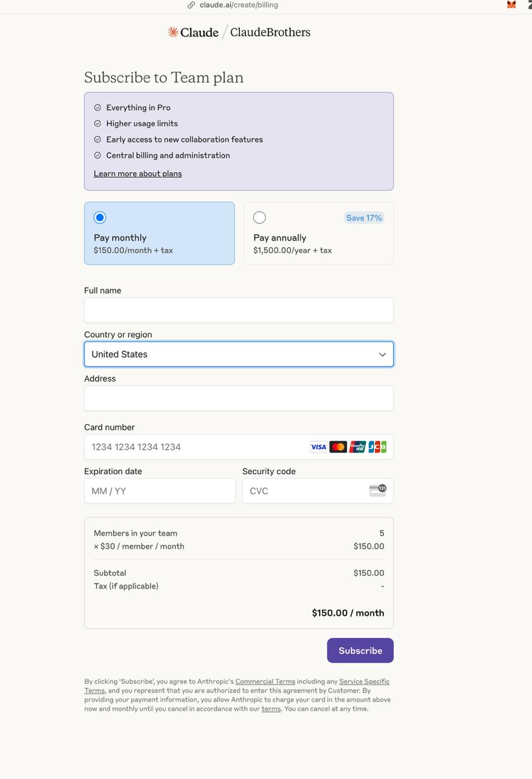Click the × $30 / member / month line
The height and width of the screenshot is (779, 532).
139,547
